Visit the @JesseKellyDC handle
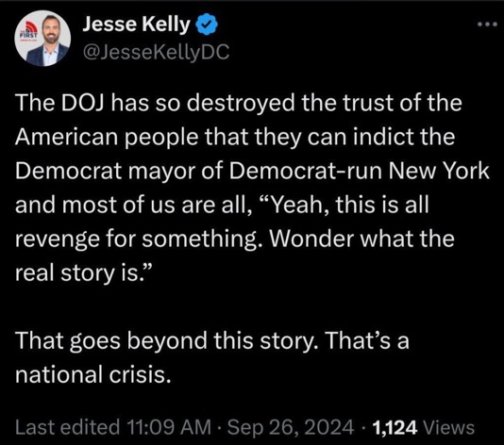This screenshot has width=504, height=445. (x=156, y=52)
